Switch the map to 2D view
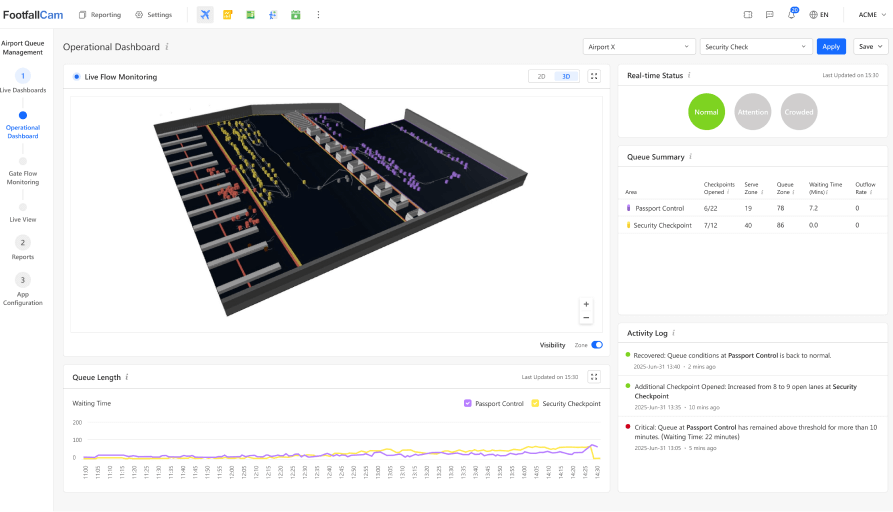 [541, 76]
